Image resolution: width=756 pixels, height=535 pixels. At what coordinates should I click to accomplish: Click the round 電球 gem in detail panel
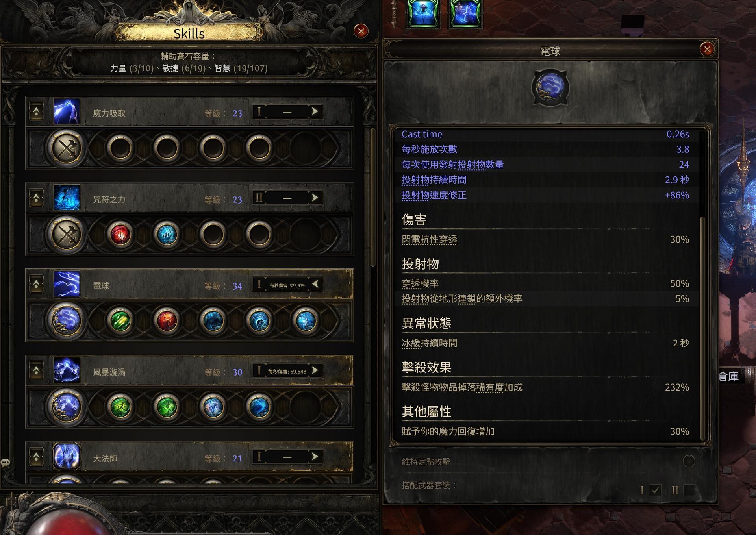pos(550,87)
